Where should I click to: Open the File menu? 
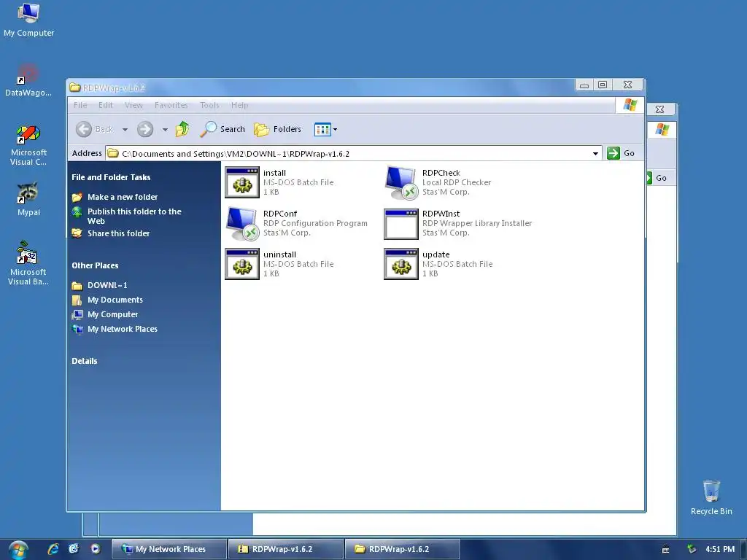[80, 105]
